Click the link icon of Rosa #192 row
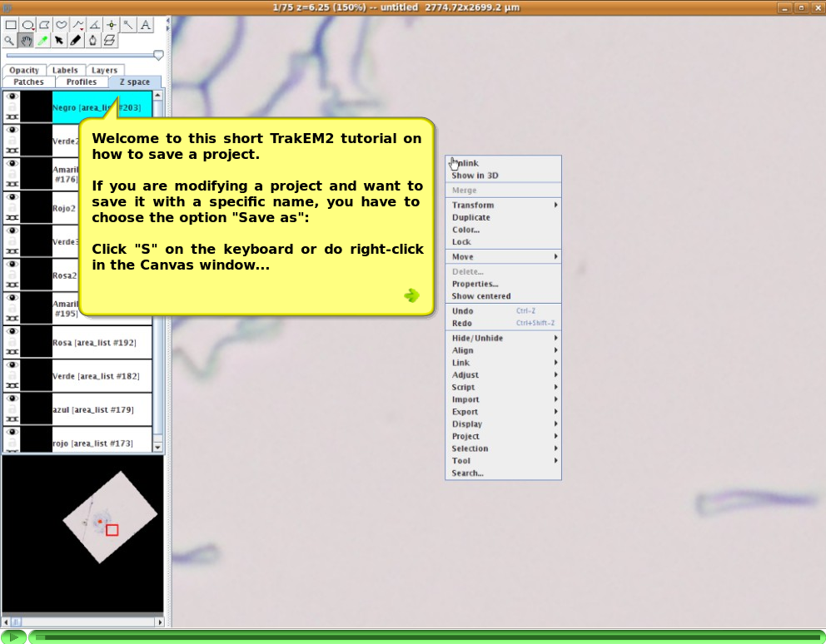 [x=12, y=352]
